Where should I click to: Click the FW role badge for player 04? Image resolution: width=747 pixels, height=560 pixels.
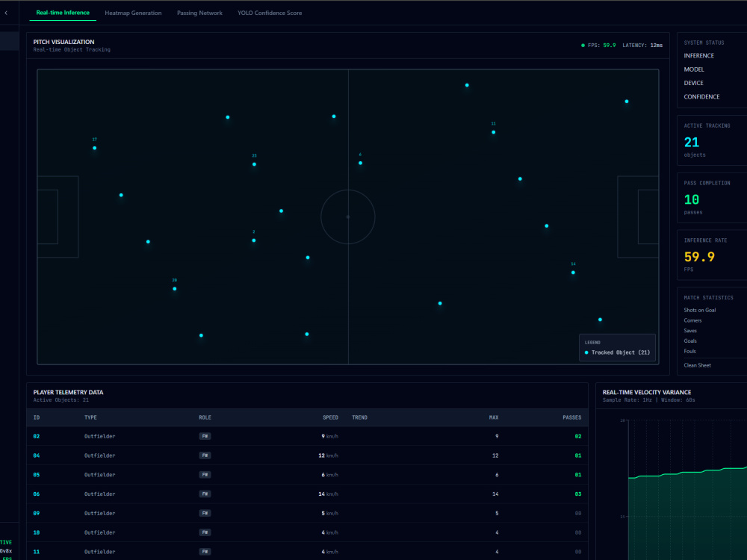(x=205, y=455)
